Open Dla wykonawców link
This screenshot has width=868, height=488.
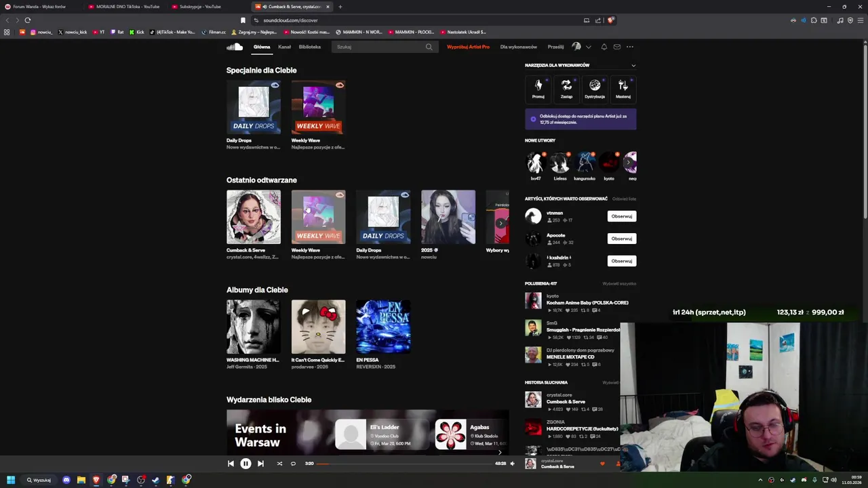(519, 47)
